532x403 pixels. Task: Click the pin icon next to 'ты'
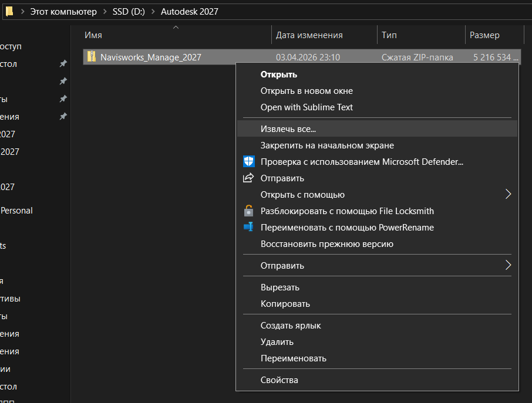[63, 99]
